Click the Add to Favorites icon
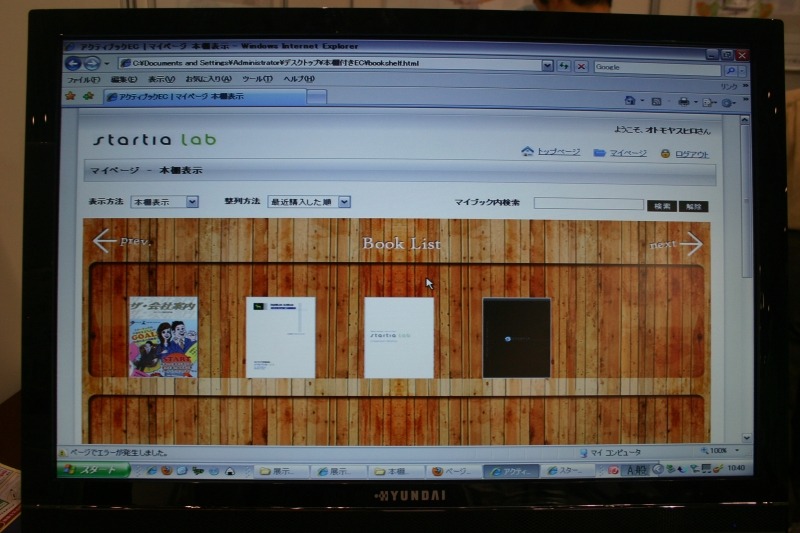The image size is (800, 533). point(89,96)
